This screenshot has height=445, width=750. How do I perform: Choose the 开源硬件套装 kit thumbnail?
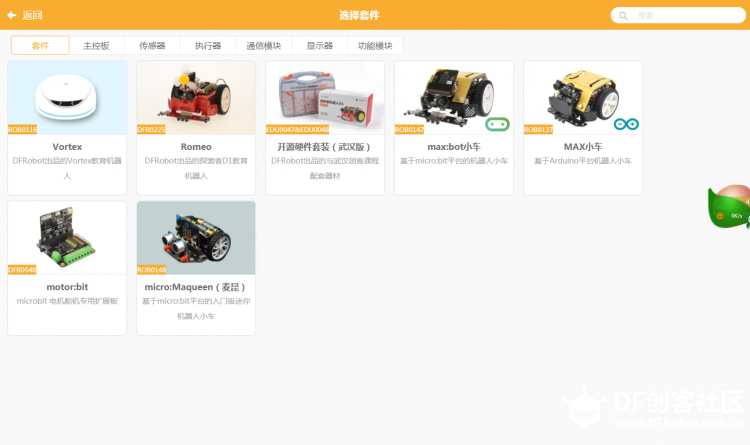pyautogui.click(x=325, y=98)
